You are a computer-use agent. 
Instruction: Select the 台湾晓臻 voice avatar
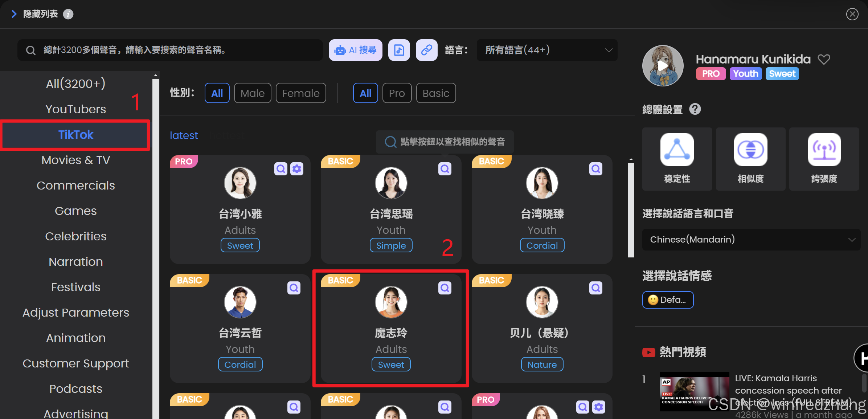(x=542, y=183)
